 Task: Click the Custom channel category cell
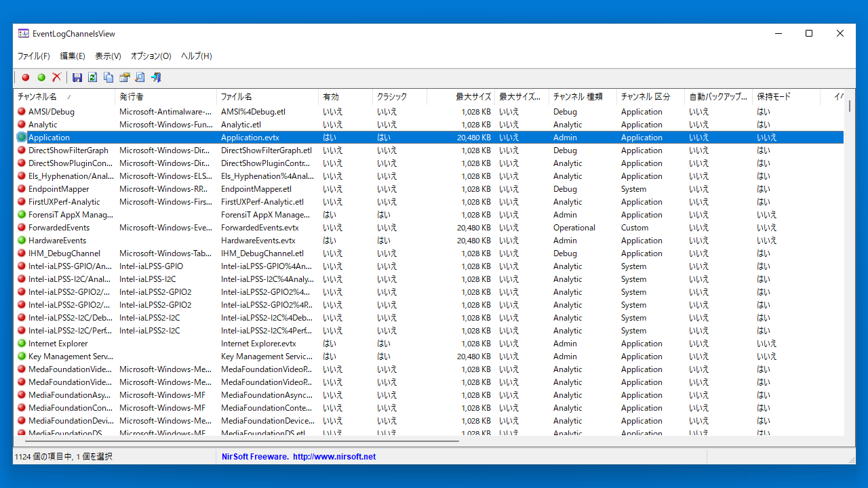[635, 228]
